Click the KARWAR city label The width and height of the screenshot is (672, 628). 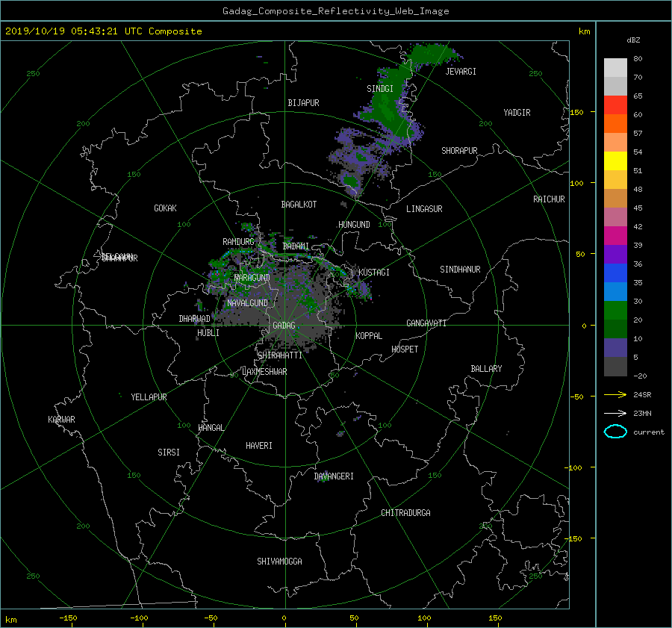61,420
